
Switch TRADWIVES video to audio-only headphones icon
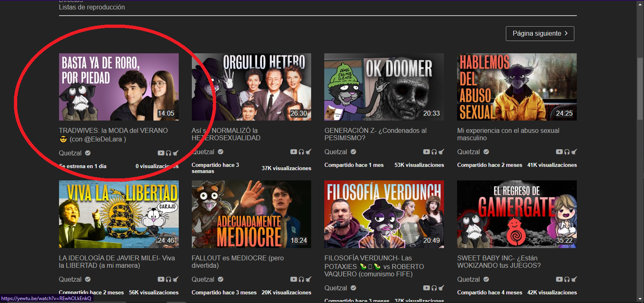pos(168,153)
